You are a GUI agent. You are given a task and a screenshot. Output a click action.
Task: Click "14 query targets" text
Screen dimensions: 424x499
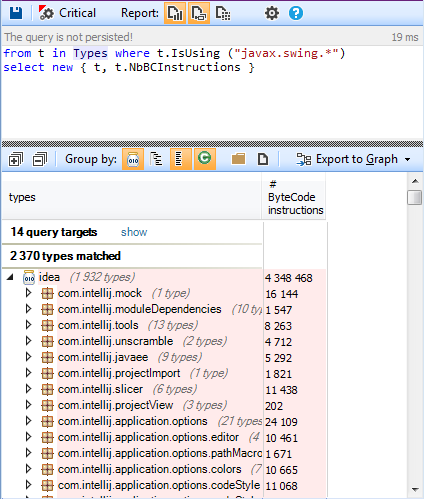pyautogui.click(x=54, y=232)
